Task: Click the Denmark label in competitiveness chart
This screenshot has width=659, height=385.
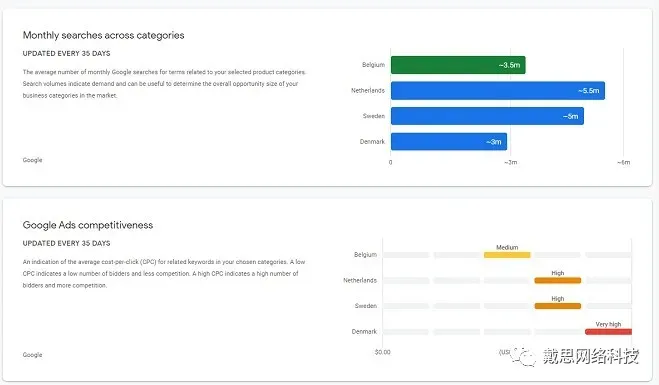Action: tap(364, 332)
